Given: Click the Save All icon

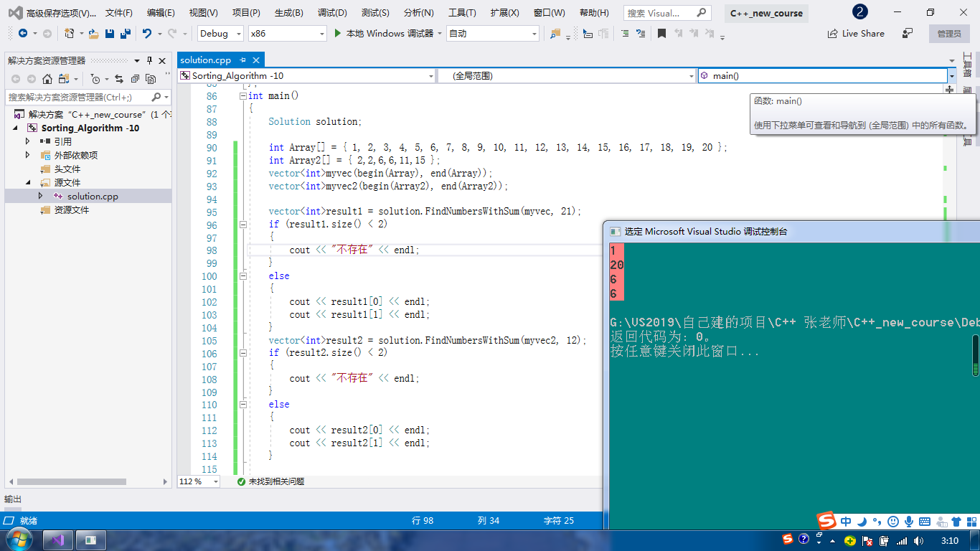Looking at the screenshot, I should click(x=125, y=34).
